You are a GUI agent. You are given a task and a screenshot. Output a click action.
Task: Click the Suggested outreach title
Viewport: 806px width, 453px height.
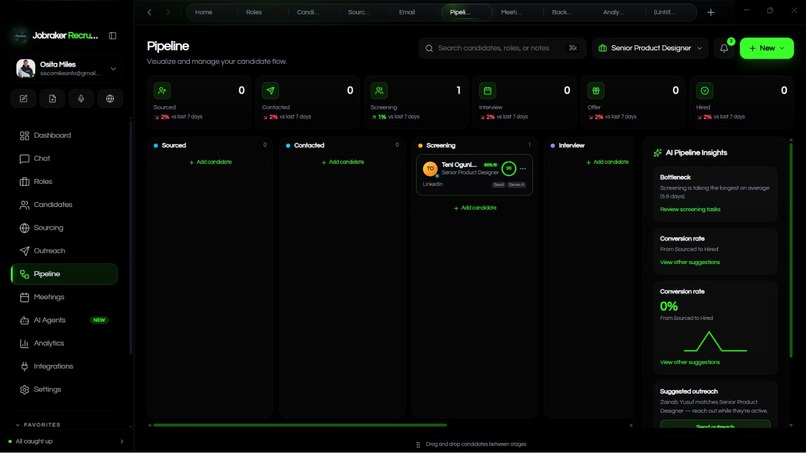[689, 391]
